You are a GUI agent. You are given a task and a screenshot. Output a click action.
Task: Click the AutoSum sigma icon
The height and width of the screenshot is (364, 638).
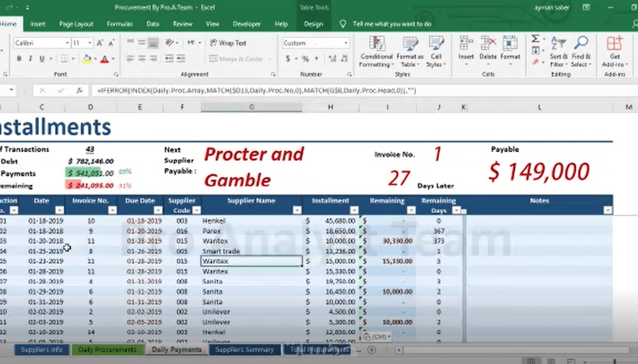(536, 39)
